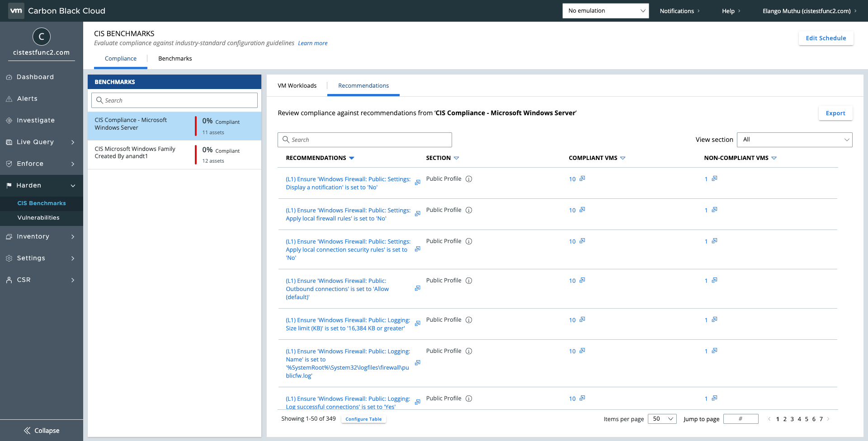
Task: Click popout icon beside first compliant VMs count
Action: (582, 178)
